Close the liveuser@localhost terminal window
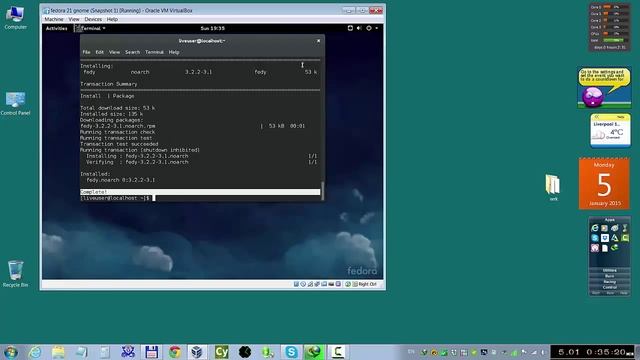 318,41
